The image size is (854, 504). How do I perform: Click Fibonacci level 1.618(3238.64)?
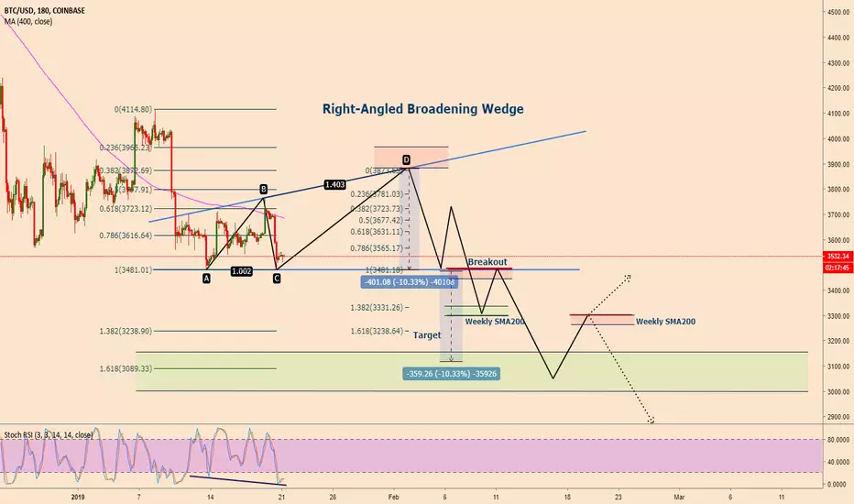pos(377,331)
